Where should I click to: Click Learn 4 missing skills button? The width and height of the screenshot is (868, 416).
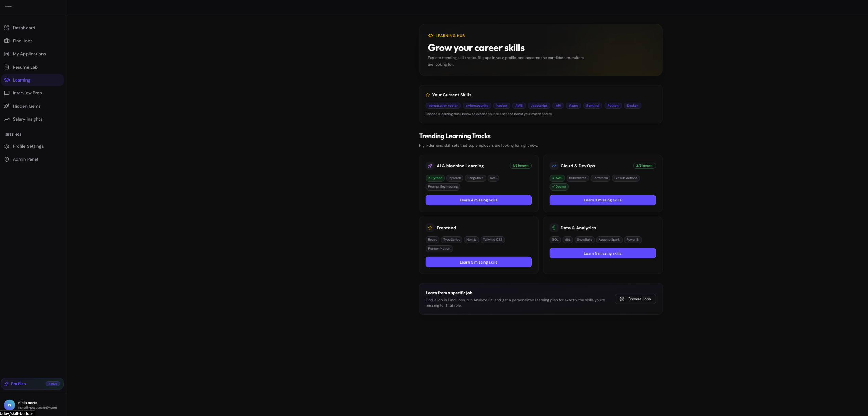point(478,200)
